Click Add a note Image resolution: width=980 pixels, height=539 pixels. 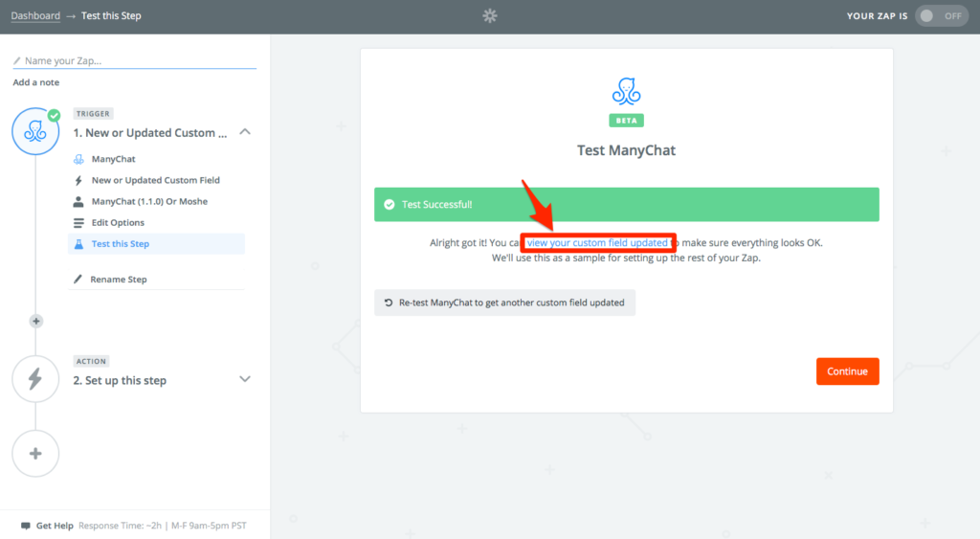(36, 82)
